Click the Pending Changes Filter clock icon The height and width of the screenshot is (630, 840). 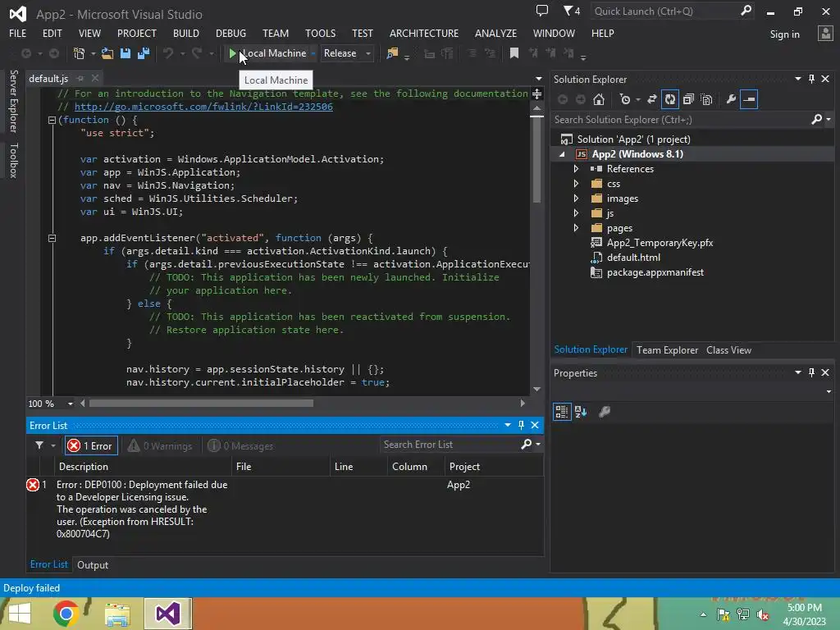[x=624, y=99]
